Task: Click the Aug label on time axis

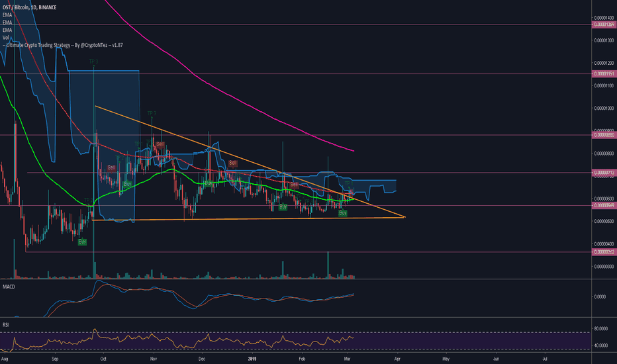Action: point(5,359)
